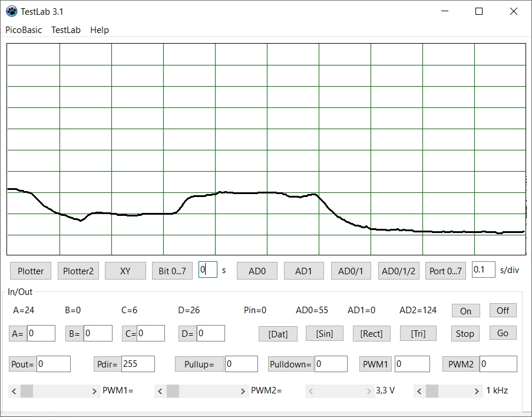
Task: Open the Help menu
Action: (x=100, y=30)
